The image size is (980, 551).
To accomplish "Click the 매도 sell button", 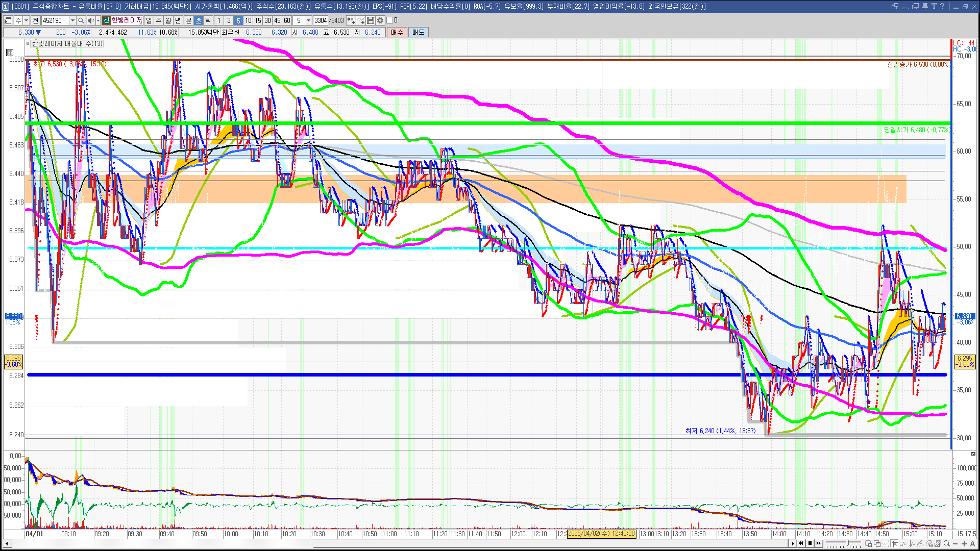I will pyautogui.click(x=418, y=32).
